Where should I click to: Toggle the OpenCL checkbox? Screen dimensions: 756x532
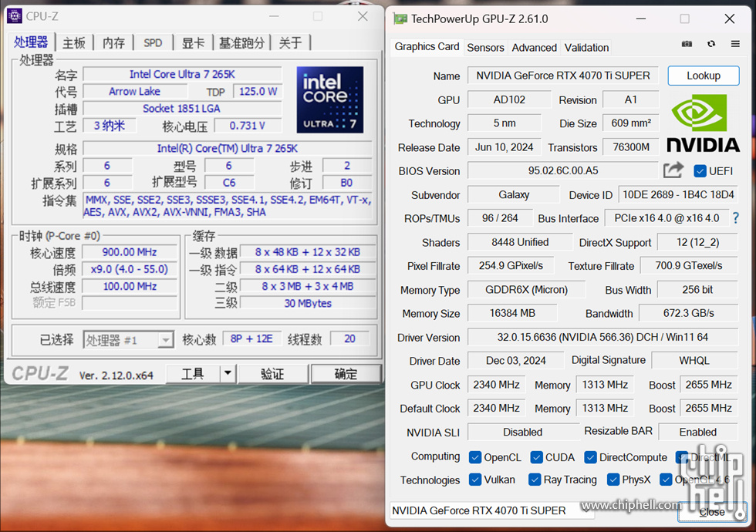(475, 456)
